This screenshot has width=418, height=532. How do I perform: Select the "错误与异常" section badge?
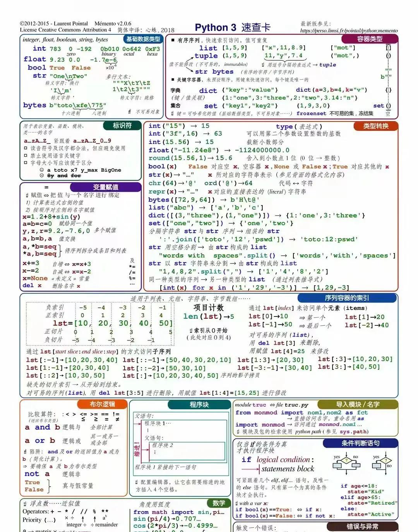362,526
